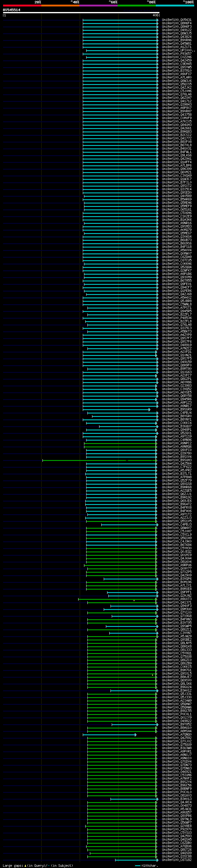197x868 pixels.
Task: Click hit label UniRef100_C5YCL9
Action: pyautogui.click(x=176, y=535)
